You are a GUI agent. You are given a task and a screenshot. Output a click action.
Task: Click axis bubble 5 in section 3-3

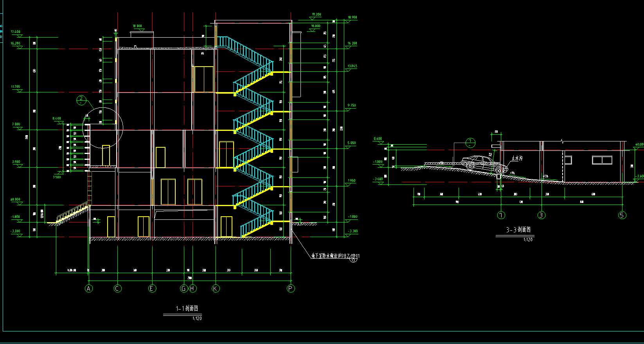pyautogui.click(x=622, y=215)
